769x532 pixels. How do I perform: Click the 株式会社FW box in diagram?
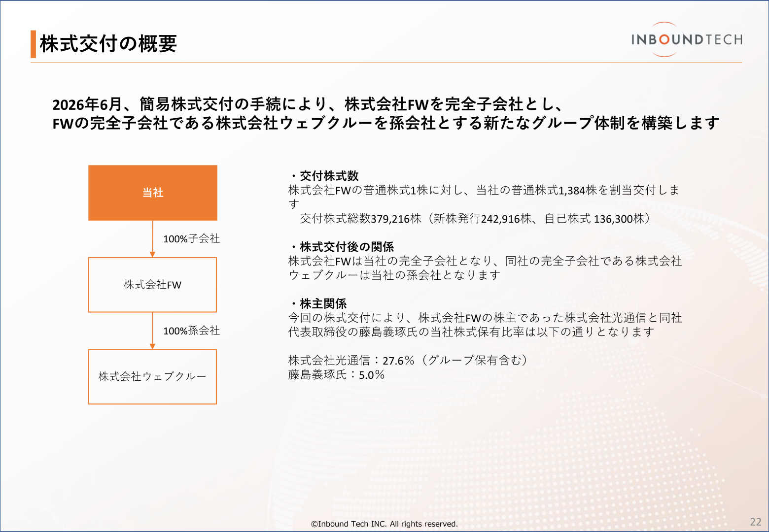(x=152, y=285)
